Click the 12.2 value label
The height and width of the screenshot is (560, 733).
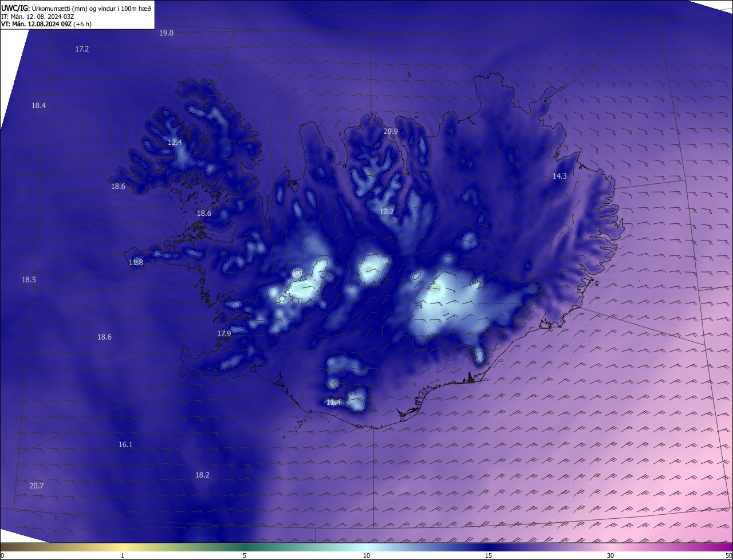[x=387, y=212]
